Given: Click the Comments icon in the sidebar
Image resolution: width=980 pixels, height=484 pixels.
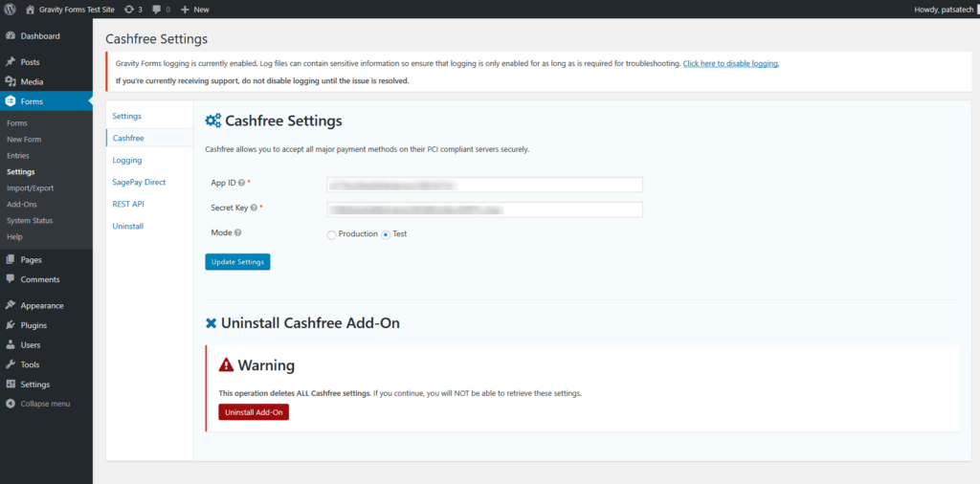Looking at the screenshot, I should pyautogui.click(x=10, y=279).
